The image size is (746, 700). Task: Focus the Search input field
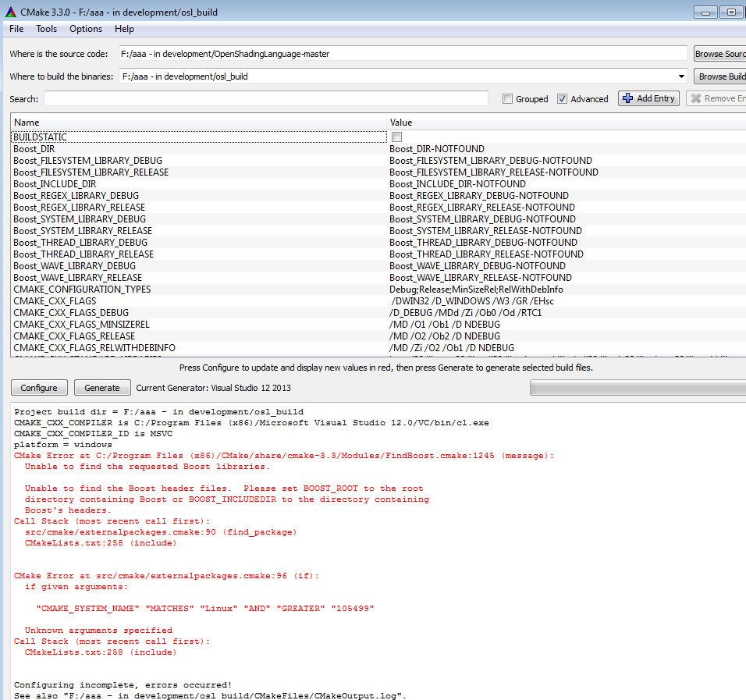click(x=265, y=98)
